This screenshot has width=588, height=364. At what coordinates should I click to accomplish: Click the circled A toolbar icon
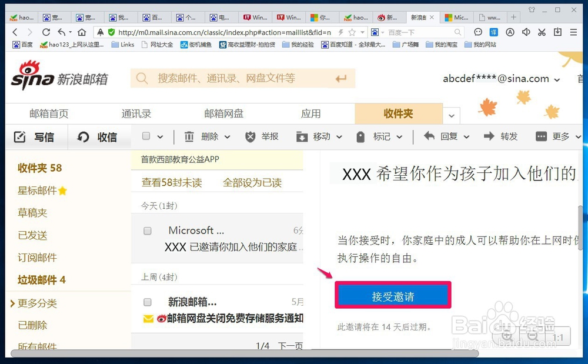click(x=510, y=32)
